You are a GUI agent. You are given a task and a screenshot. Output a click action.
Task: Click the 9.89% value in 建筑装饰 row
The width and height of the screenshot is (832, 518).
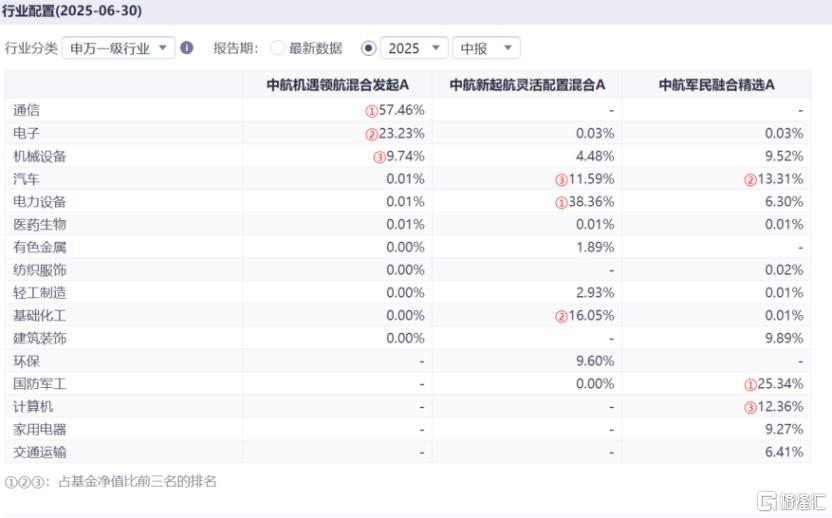click(784, 339)
